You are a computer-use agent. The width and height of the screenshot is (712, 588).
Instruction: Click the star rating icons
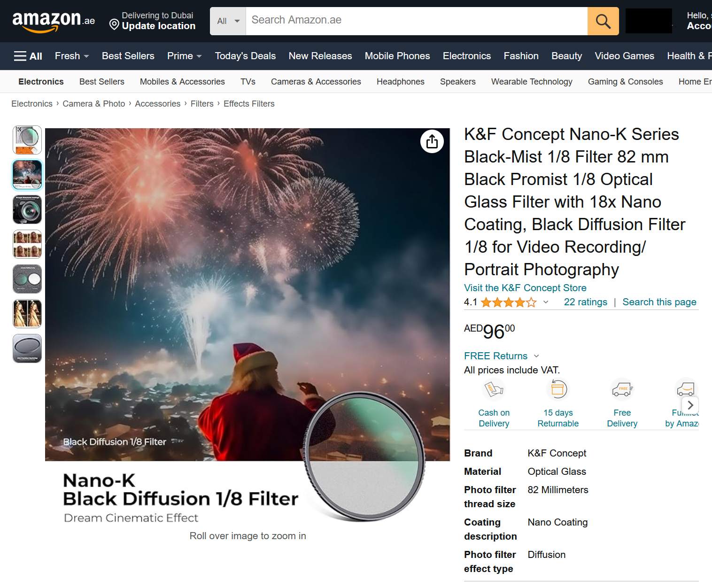tap(508, 302)
